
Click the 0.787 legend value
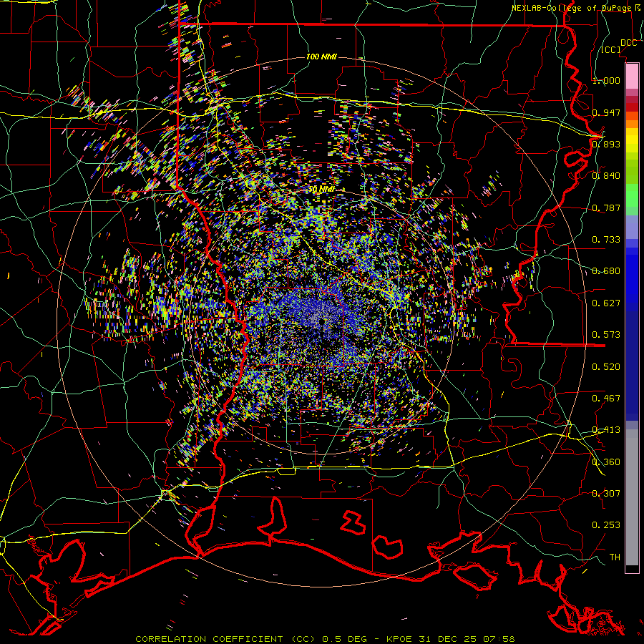click(606, 208)
